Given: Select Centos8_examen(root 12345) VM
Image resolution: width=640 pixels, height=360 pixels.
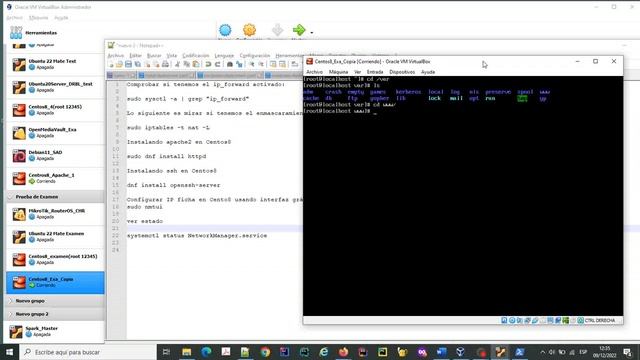Looking at the screenshot, I should pos(55,260).
